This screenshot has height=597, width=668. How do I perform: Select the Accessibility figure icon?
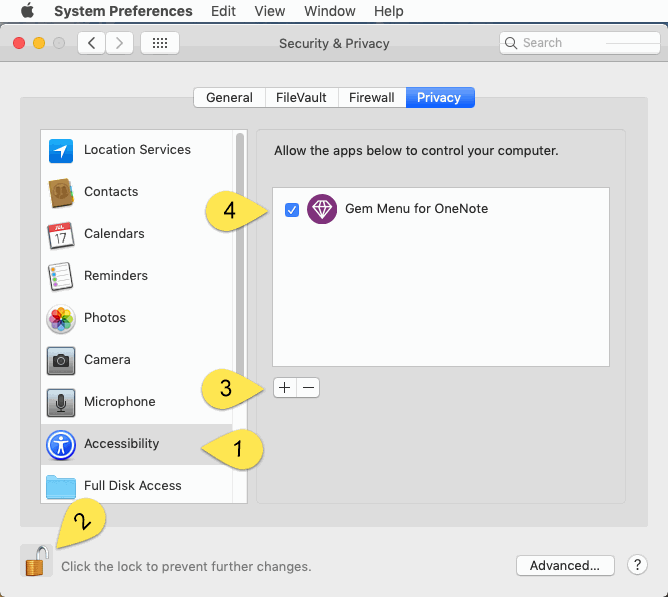coord(61,445)
